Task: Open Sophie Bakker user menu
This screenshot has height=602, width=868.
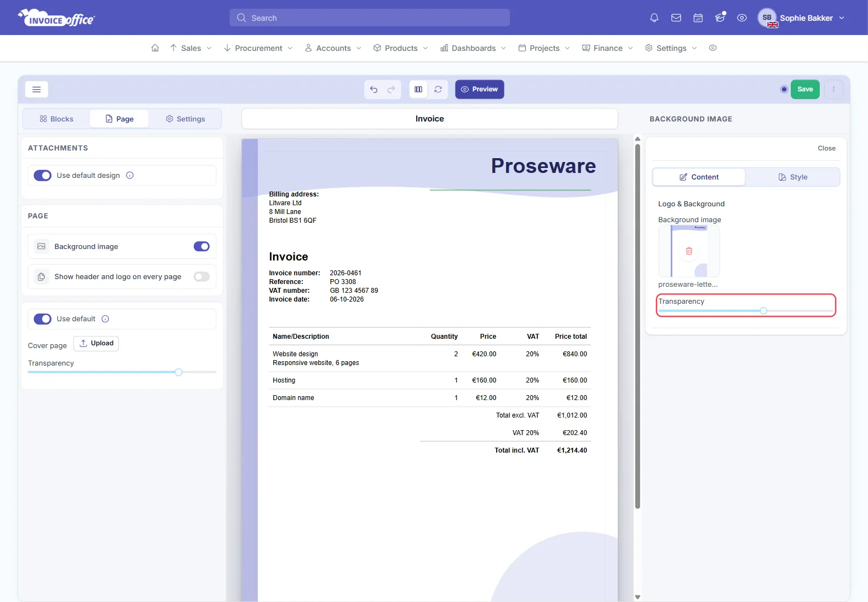Action: coord(801,18)
